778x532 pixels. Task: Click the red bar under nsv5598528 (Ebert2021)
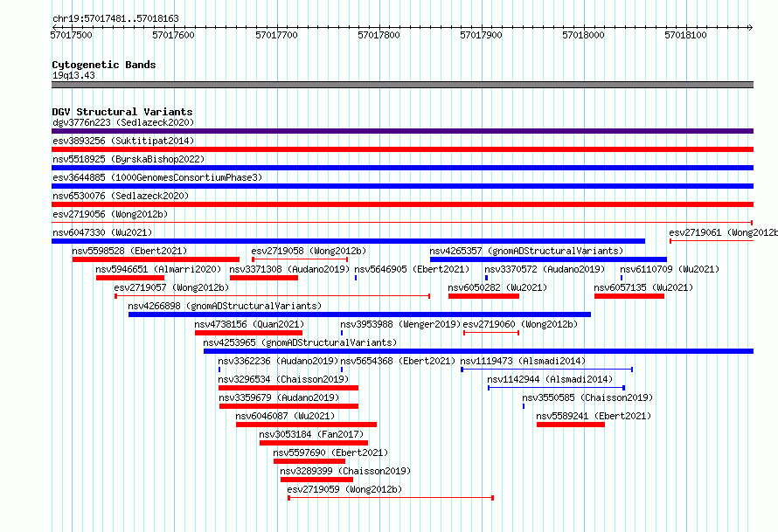coord(156,259)
